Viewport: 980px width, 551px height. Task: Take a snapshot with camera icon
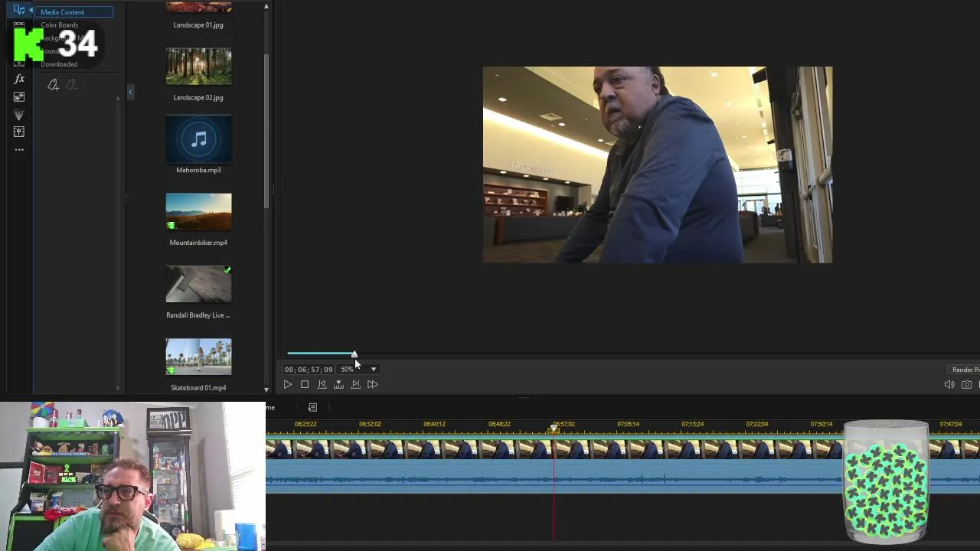[966, 385]
